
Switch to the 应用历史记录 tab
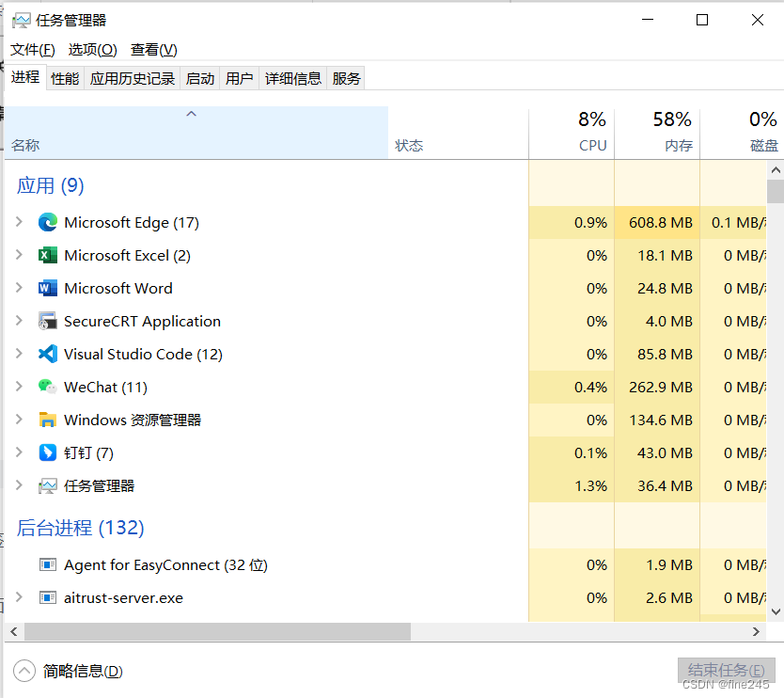(x=132, y=79)
